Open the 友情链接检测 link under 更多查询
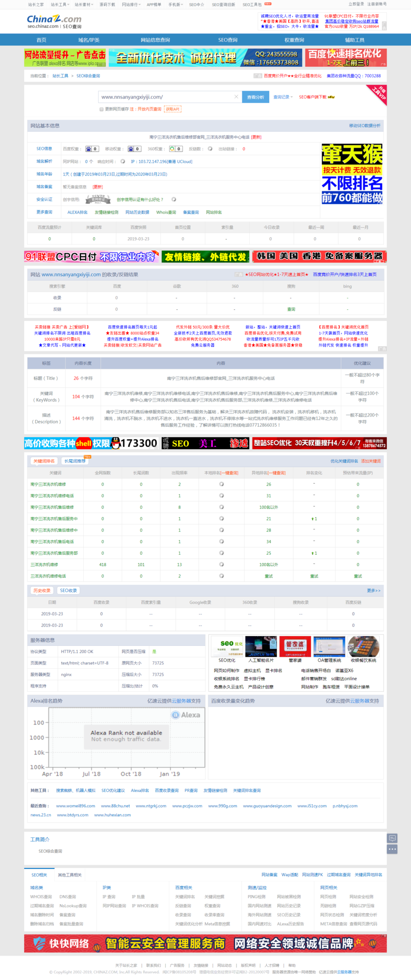Viewport: 411px width, 980px height. pos(106,212)
